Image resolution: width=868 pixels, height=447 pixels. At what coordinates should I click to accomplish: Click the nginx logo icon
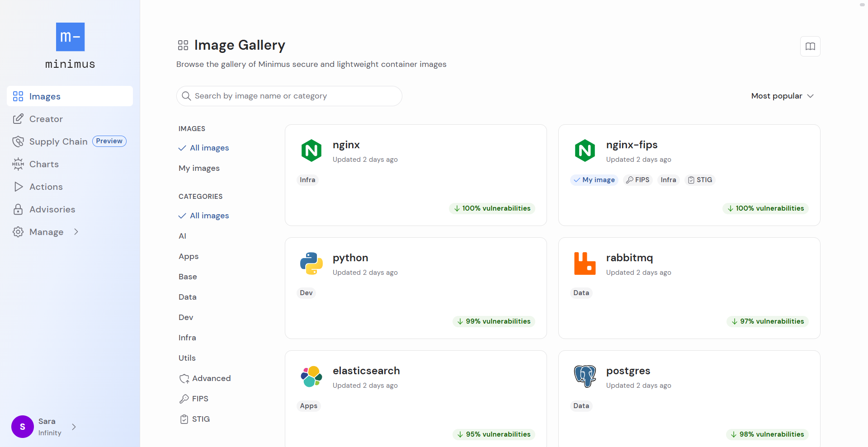[x=311, y=151]
